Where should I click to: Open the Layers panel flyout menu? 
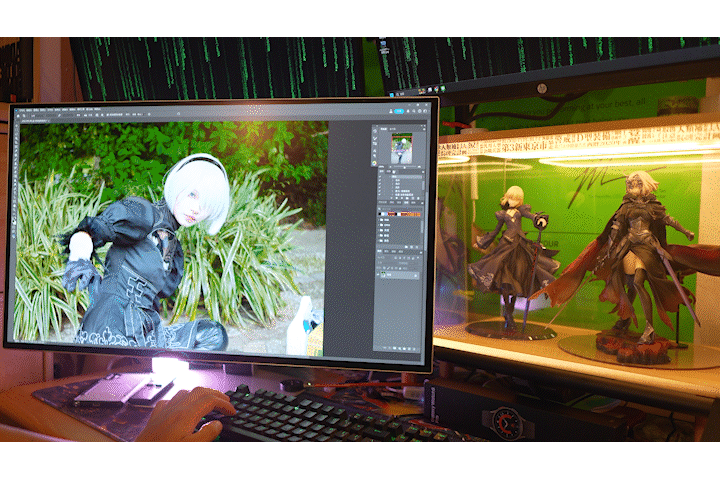pos(421,252)
